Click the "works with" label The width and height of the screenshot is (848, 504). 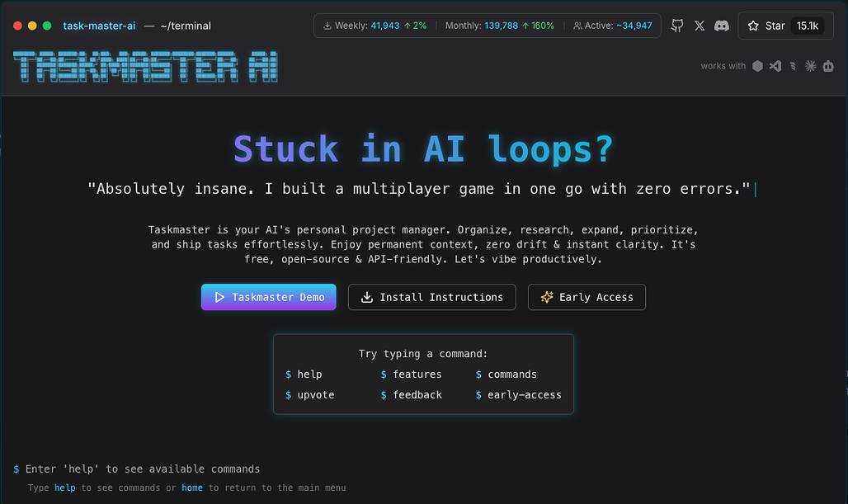tap(723, 66)
